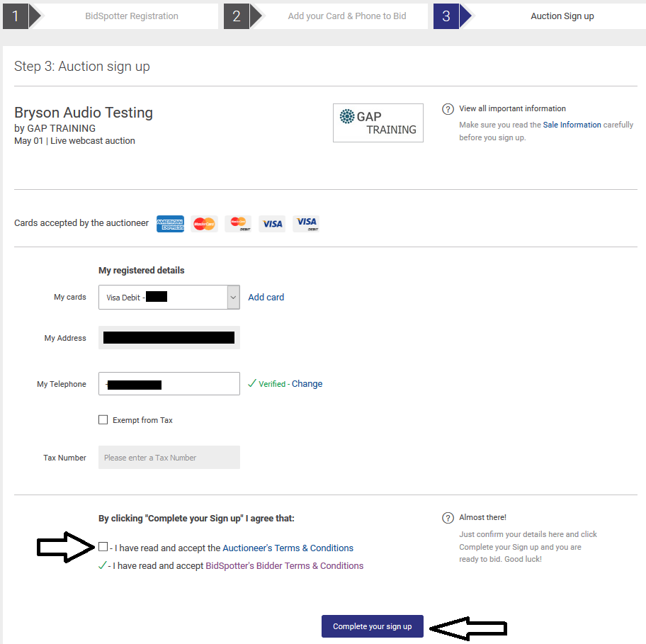Click the My cards dropdown arrow
646x644 pixels.
pyautogui.click(x=233, y=297)
